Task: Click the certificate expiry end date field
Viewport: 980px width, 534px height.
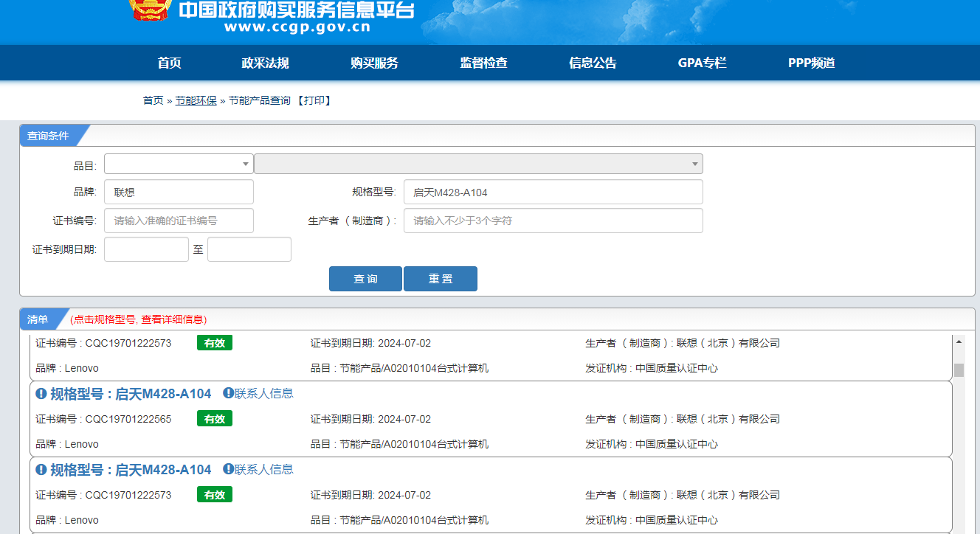Action: [249, 249]
